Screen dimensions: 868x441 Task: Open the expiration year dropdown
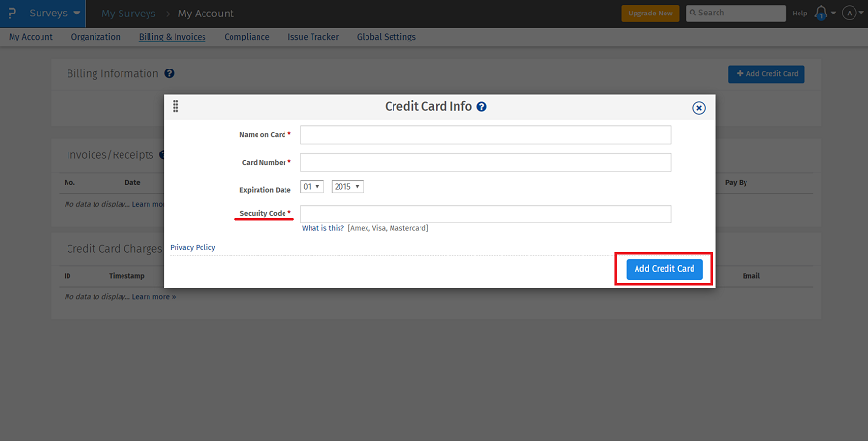click(346, 186)
